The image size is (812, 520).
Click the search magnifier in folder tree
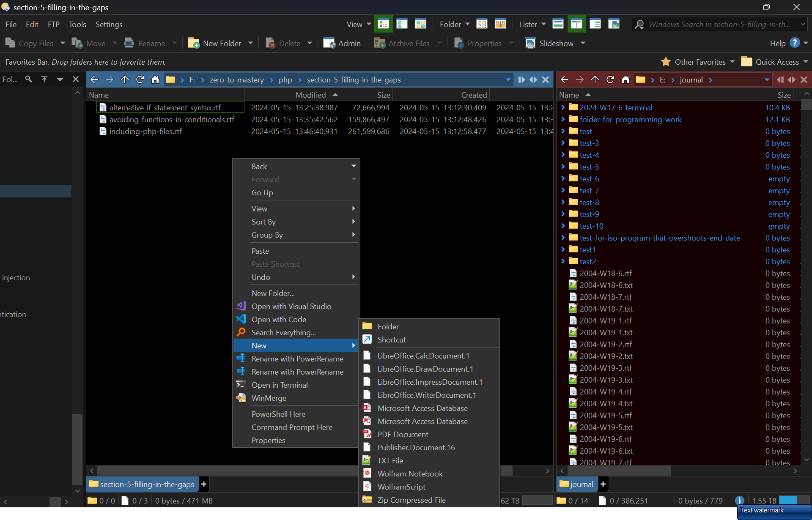click(28, 79)
